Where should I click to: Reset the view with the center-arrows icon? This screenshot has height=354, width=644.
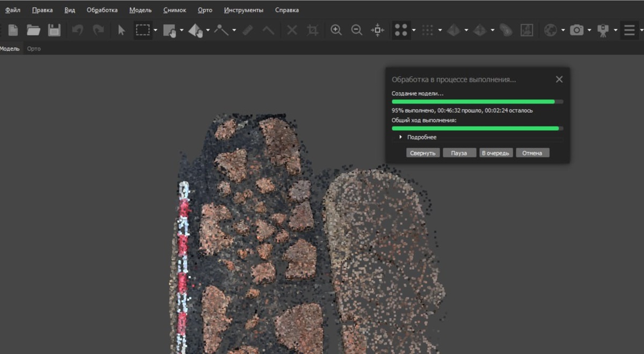[378, 31]
